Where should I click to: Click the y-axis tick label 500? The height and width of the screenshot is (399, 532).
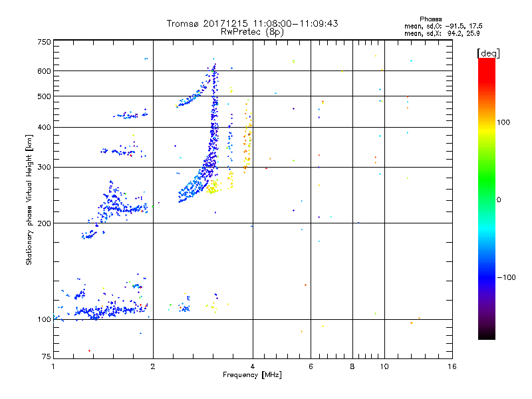pos(44,96)
